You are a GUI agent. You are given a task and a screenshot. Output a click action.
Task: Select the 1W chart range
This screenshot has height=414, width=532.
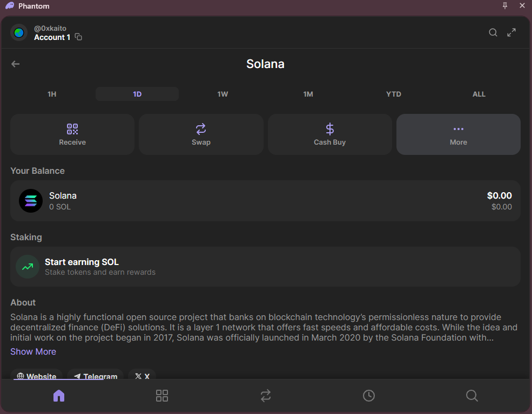pos(223,94)
